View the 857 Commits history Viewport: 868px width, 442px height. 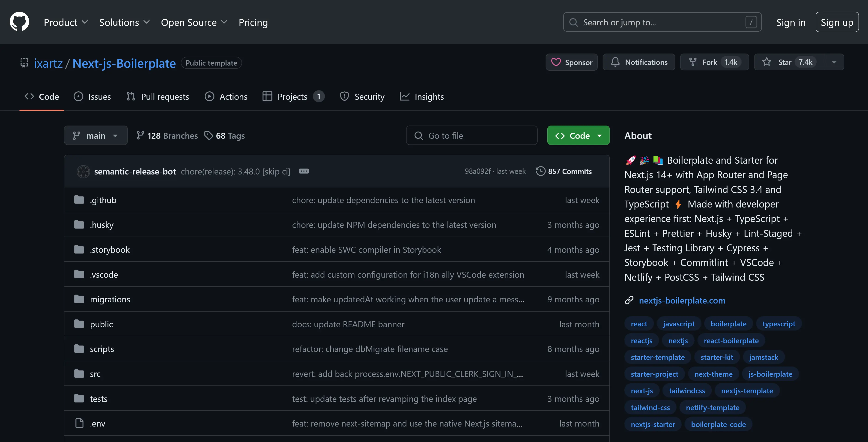point(564,171)
